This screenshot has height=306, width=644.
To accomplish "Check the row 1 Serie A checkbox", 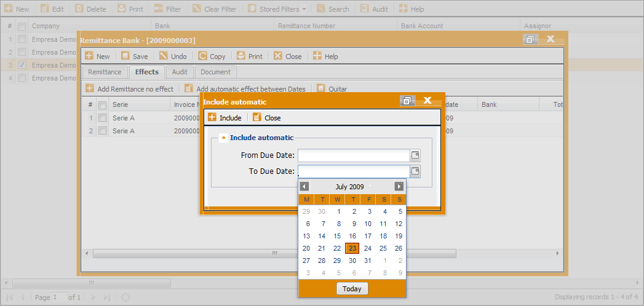I will 103,118.
